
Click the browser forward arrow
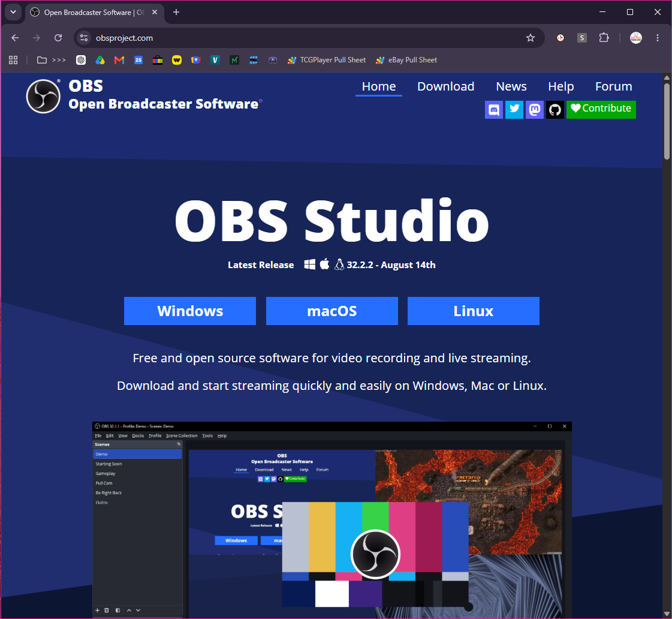pyautogui.click(x=37, y=38)
